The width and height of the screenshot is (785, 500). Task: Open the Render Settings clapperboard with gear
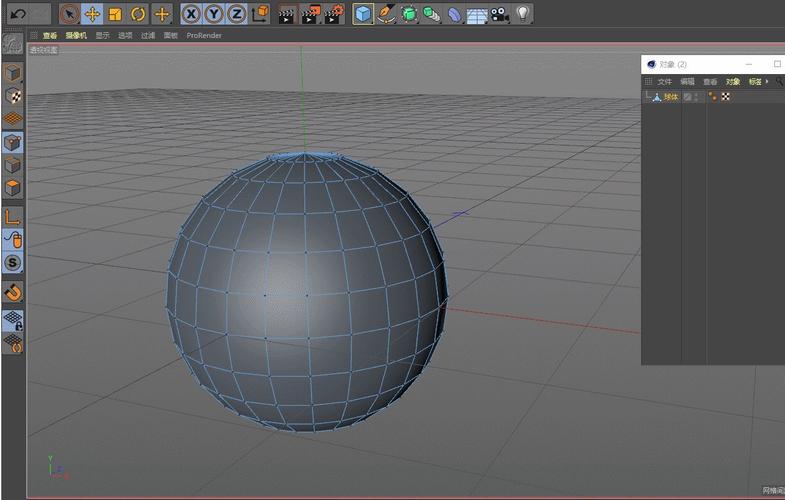(334, 14)
